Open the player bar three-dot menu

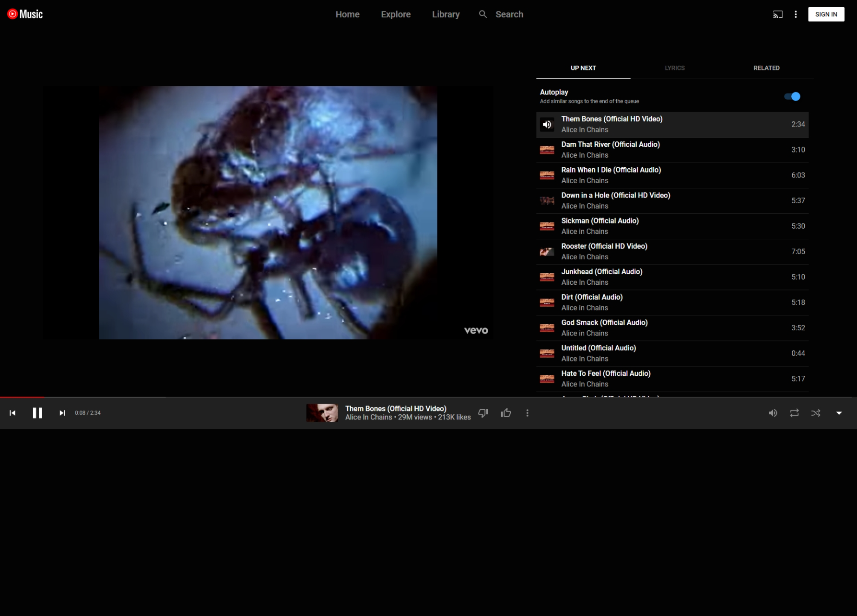coord(528,413)
